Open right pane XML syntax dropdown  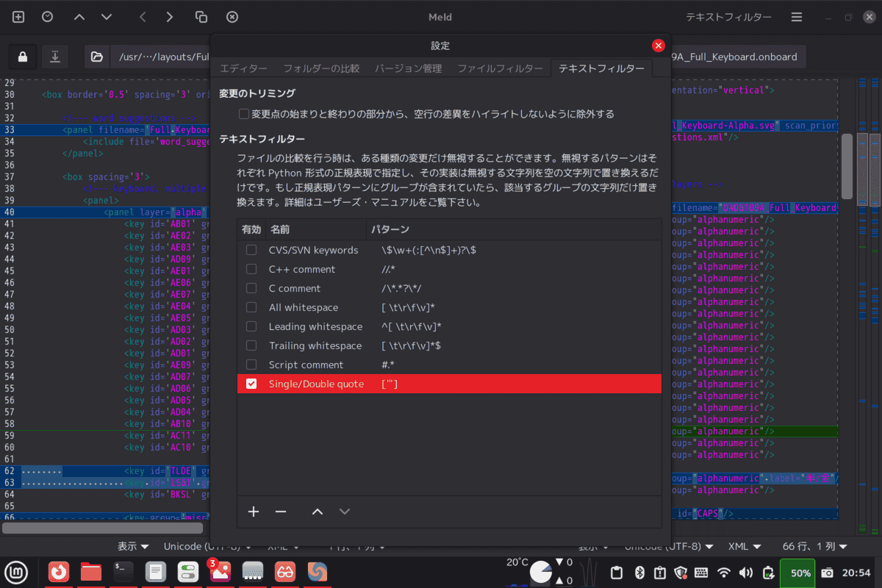point(746,546)
